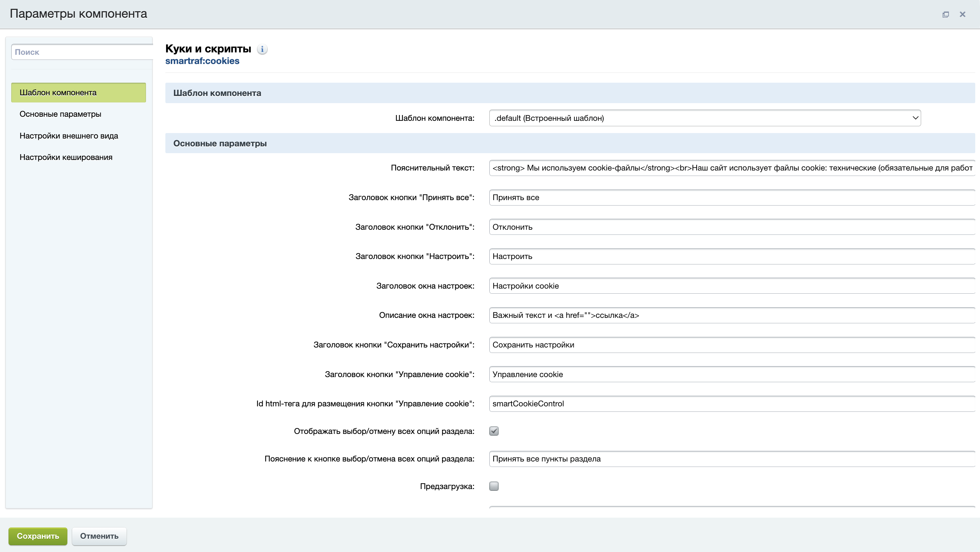980x552 pixels.
Task: Go to Основные параметры sidebar section
Action: (60, 114)
